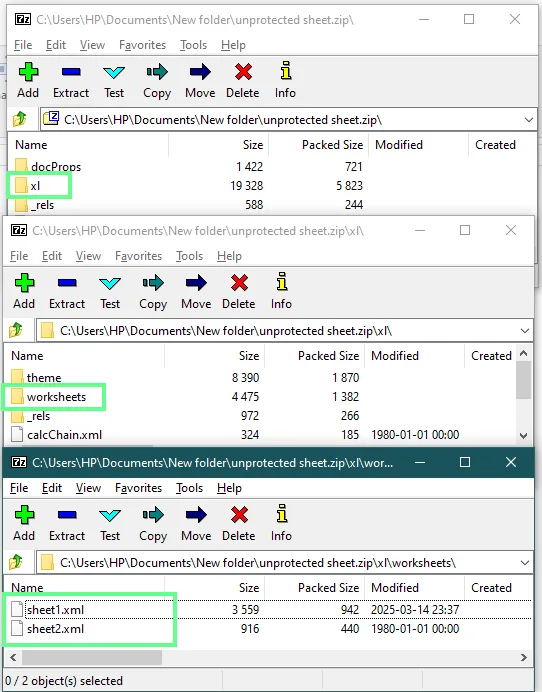The image size is (542, 692).
Task: Click address path field in top zip window
Action: [x=288, y=120]
